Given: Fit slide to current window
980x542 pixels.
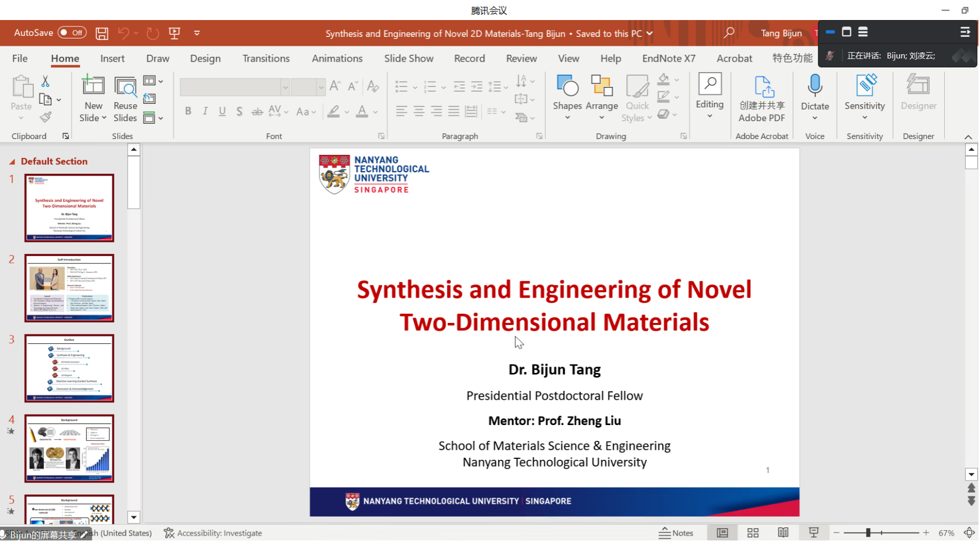Looking at the screenshot, I should point(969,534).
